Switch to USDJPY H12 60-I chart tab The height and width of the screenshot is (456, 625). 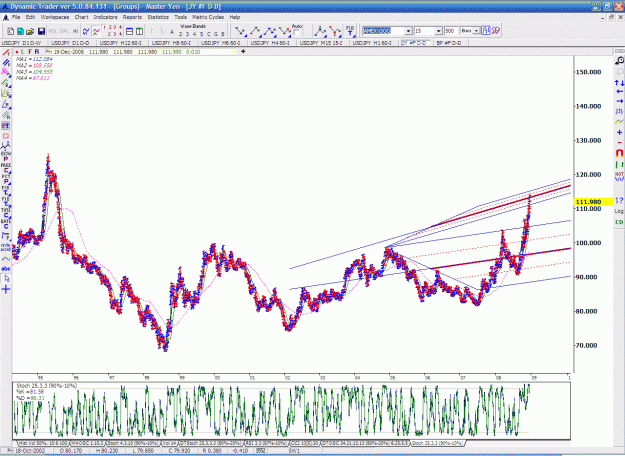click(x=121, y=43)
